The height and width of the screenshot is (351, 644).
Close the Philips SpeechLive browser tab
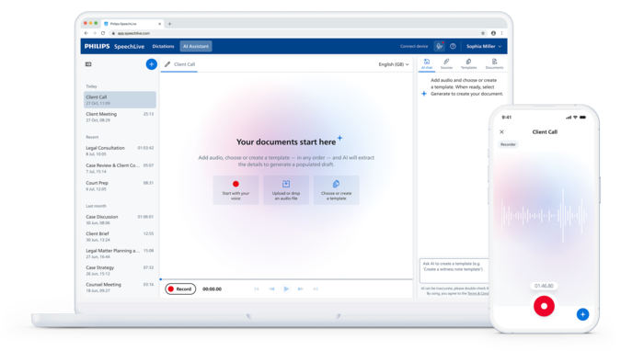[160, 24]
